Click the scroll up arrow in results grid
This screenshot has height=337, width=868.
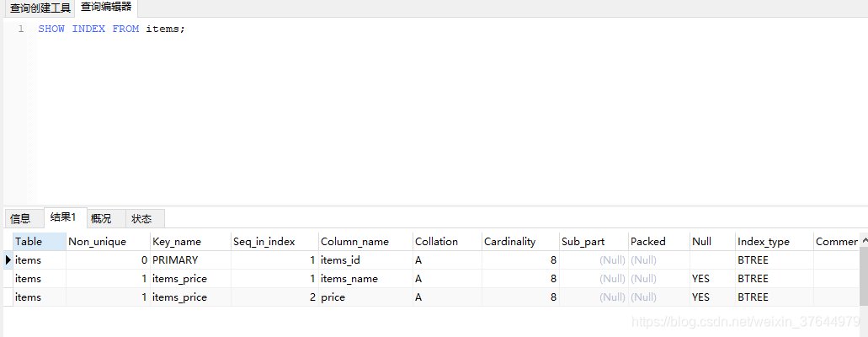click(863, 241)
